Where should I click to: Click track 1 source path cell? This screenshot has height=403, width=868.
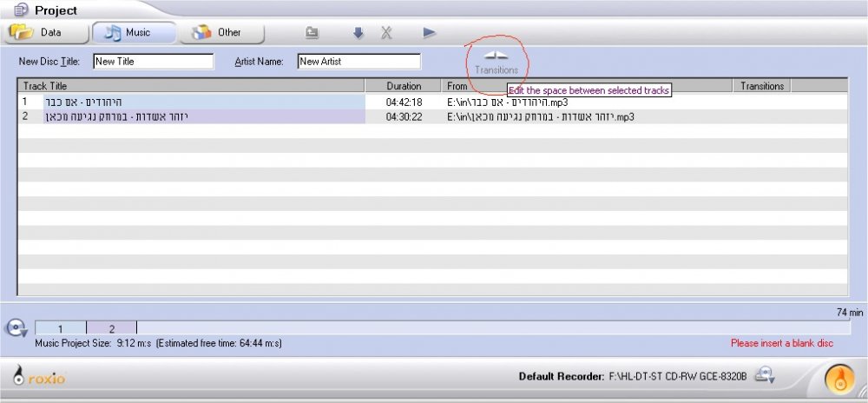(508, 102)
